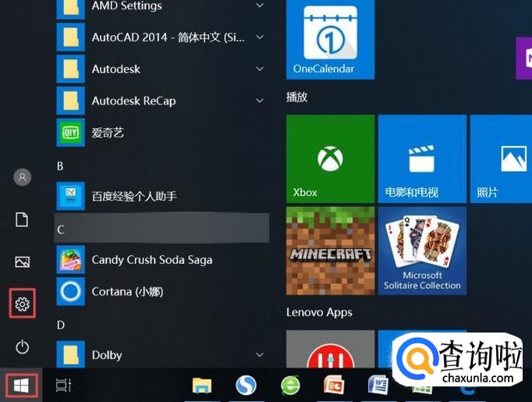Viewport: 532px width, 402px height.
Task: Click the Windows Start button
Action: pyautogui.click(x=21, y=386)
